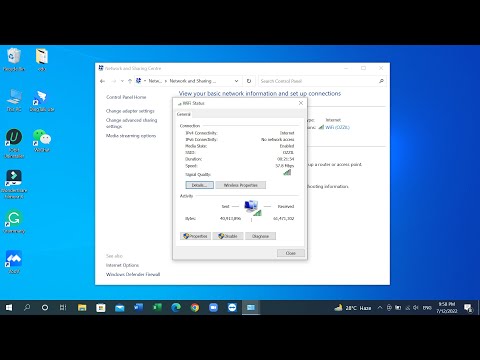This screenshot has width=480, height=360.
Task: Select the General tab in WiFi Status
Action: tap(184, 114)
